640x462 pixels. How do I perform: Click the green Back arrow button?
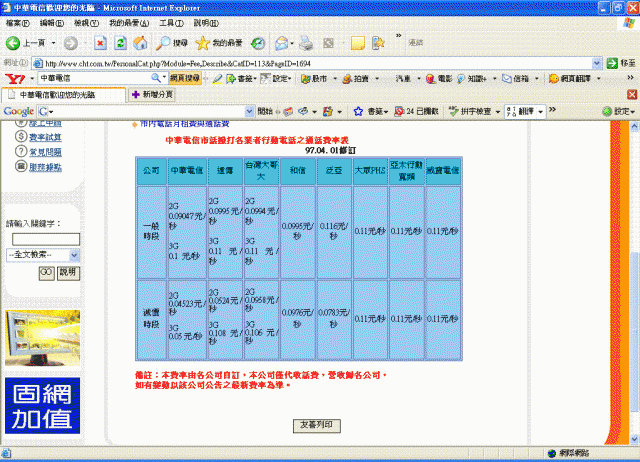click(13, 43)
